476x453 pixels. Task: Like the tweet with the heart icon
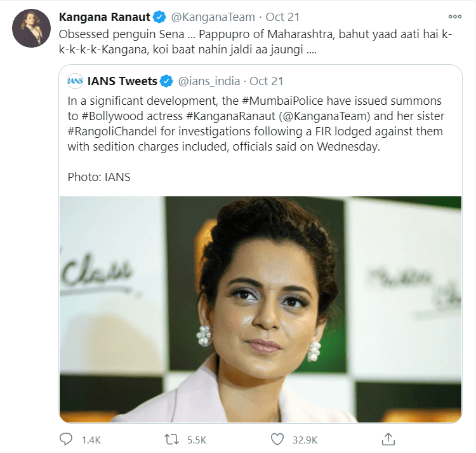pyautogui.click(x=277, y=439)
